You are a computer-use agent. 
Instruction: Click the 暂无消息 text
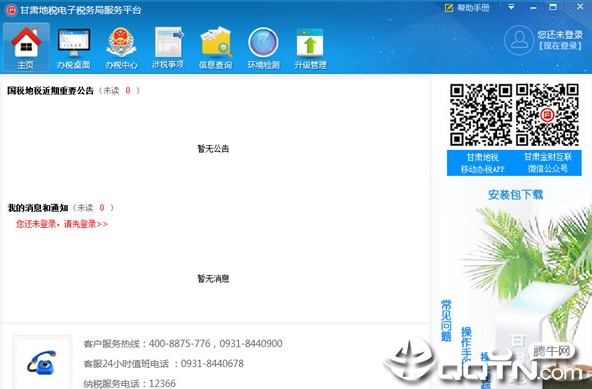pyautogui.click(x=213, y=278)
